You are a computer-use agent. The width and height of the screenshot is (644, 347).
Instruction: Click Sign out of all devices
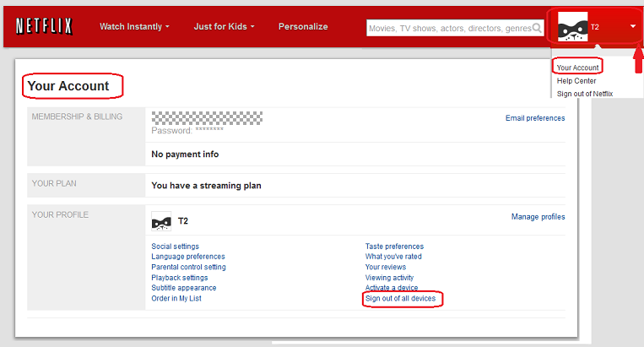click(x=403, y=299)
